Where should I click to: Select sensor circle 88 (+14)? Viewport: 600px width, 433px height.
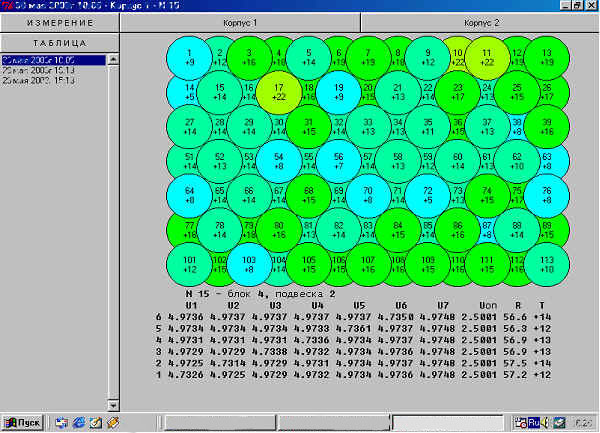517,230
